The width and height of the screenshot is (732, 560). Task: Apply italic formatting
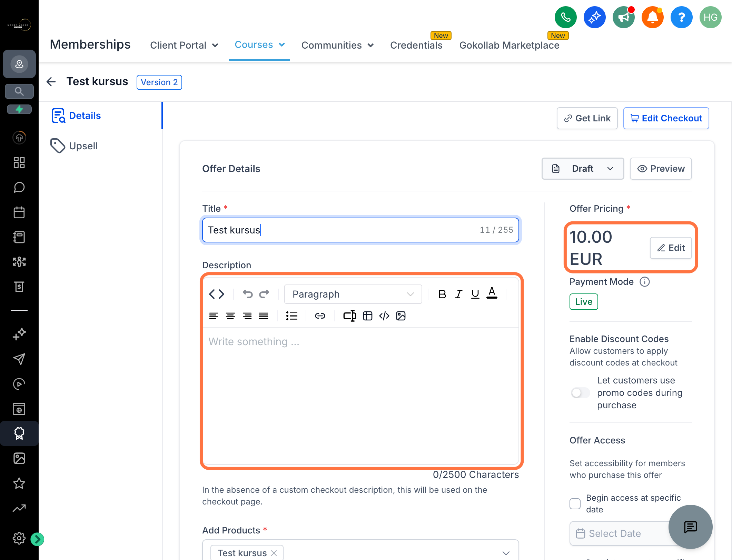pos(458,294)
